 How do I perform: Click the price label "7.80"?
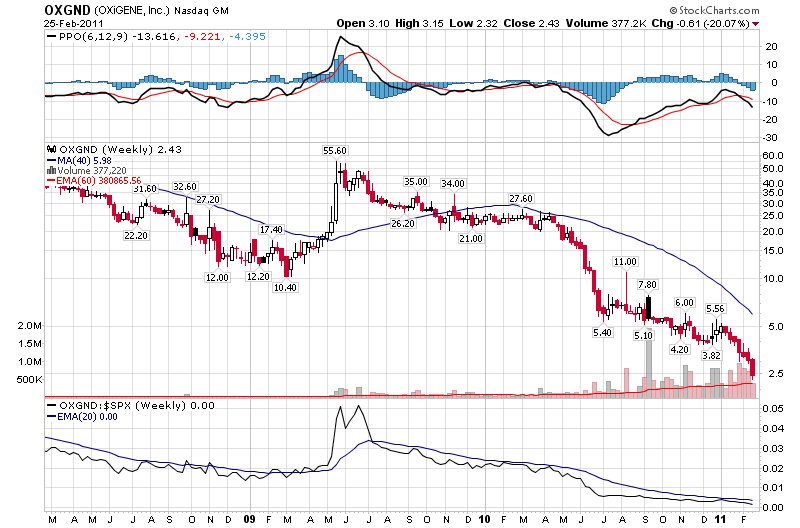click(647, 285)
